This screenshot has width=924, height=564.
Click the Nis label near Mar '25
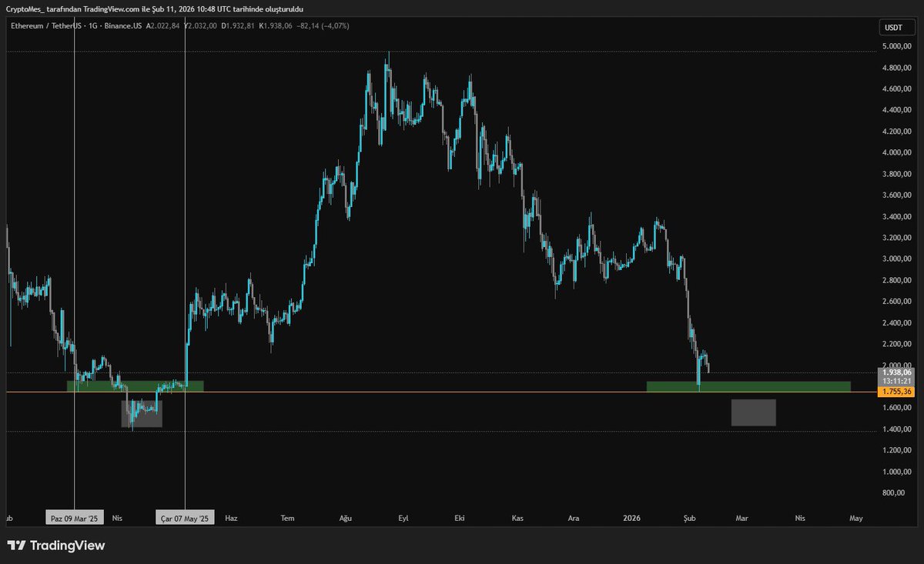118,519
